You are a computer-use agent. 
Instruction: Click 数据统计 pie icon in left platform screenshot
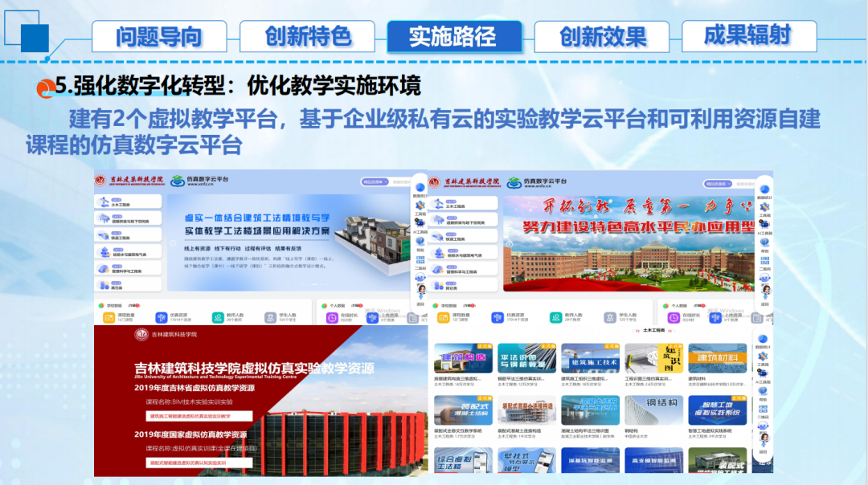tap(420, 188)
